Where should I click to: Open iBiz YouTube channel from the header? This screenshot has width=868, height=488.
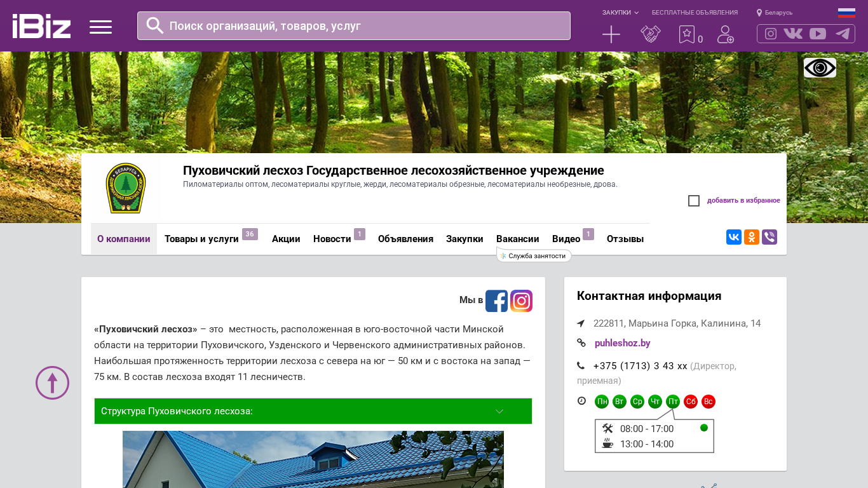(818, 34)
